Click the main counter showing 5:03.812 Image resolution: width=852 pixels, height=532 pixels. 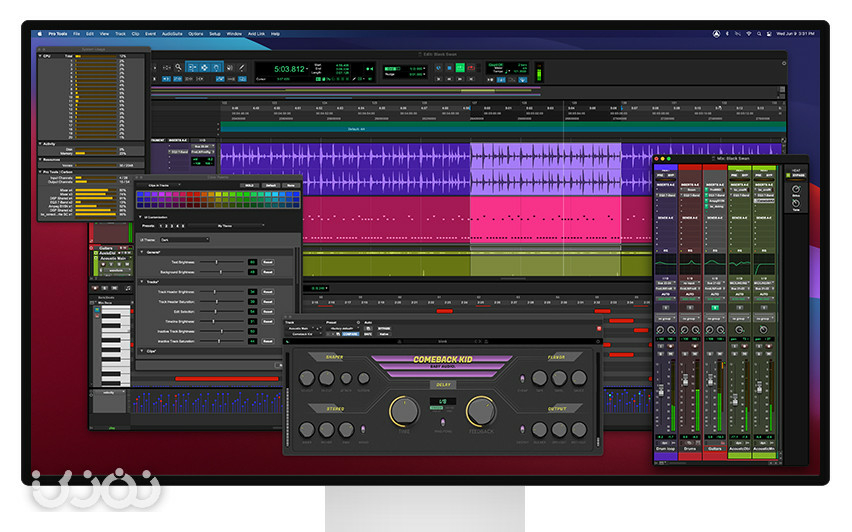point(290,69)
